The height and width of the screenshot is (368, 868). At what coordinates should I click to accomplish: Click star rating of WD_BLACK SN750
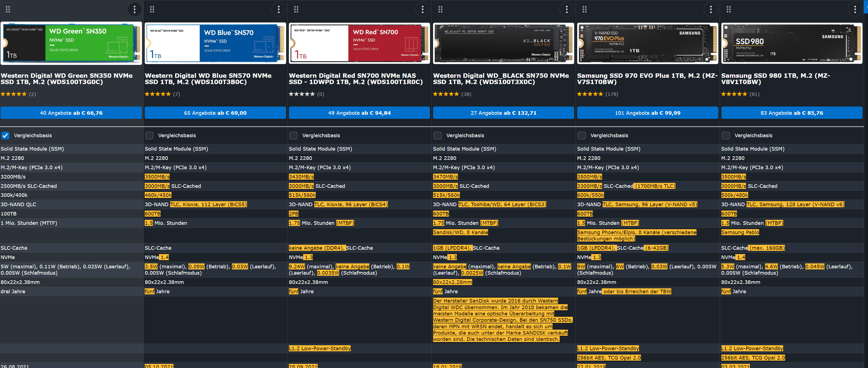coord(446,94)
